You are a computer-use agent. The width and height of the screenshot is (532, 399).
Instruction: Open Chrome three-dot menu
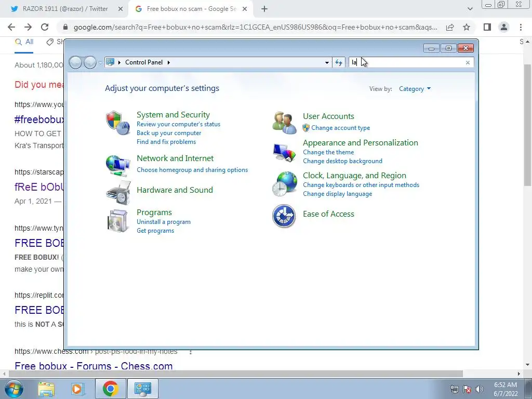click(521, 27)
